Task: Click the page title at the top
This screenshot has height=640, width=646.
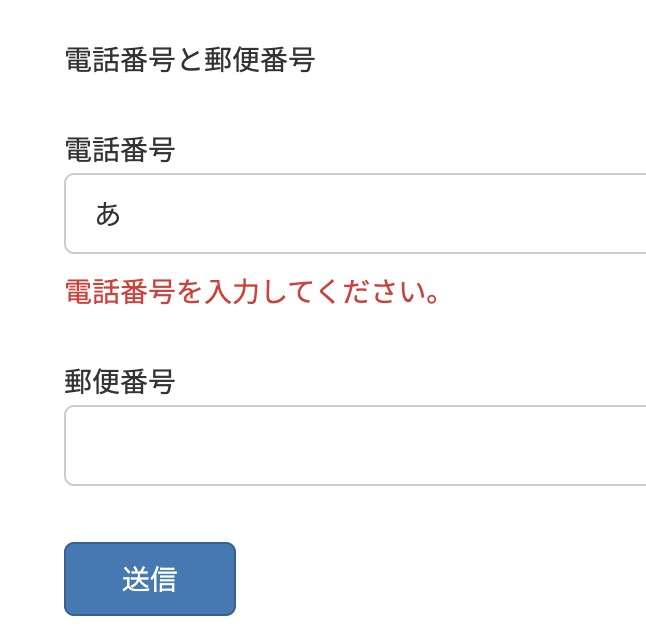Action: (190, 60)
